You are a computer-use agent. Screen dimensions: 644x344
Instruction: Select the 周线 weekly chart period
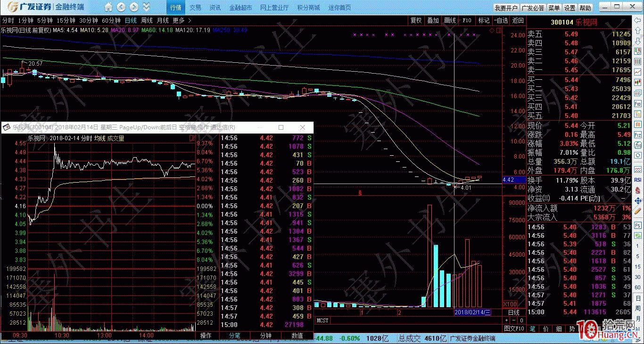point(147,21)
